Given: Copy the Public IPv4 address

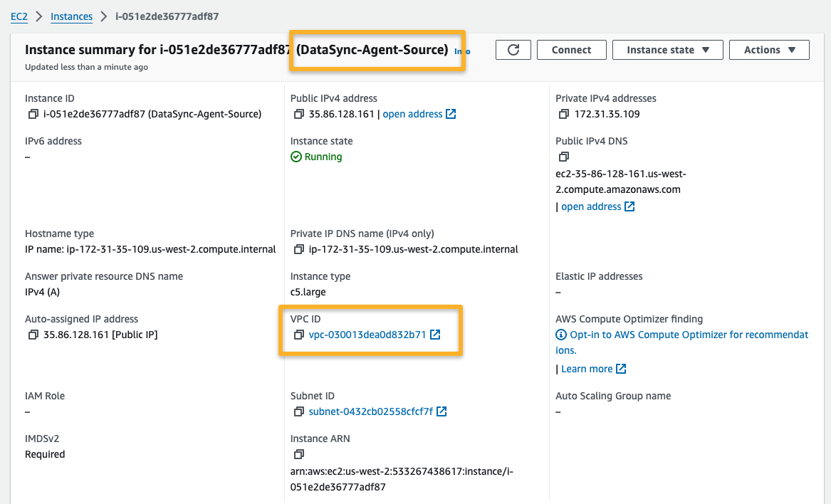Looking at the screenshot, I should [x=298, y=115].
